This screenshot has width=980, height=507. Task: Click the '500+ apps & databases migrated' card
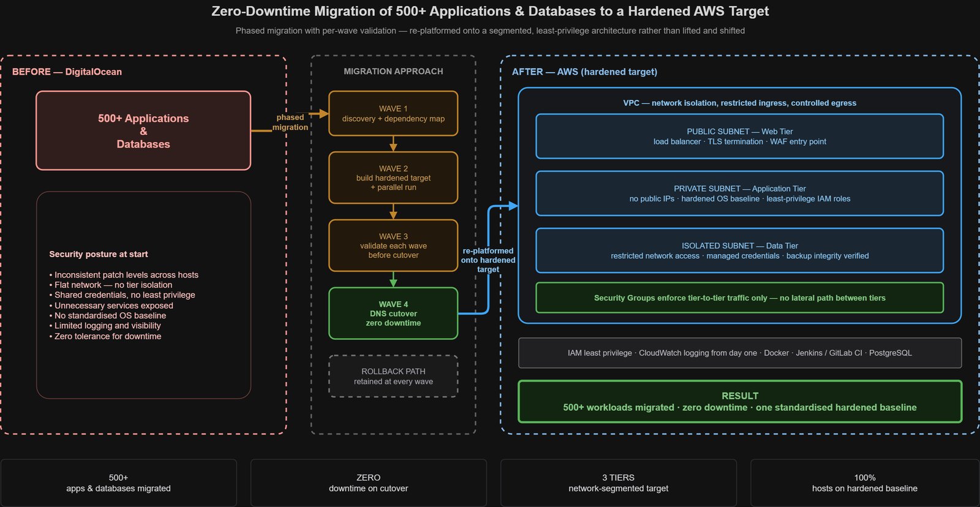tap(119, 483)
